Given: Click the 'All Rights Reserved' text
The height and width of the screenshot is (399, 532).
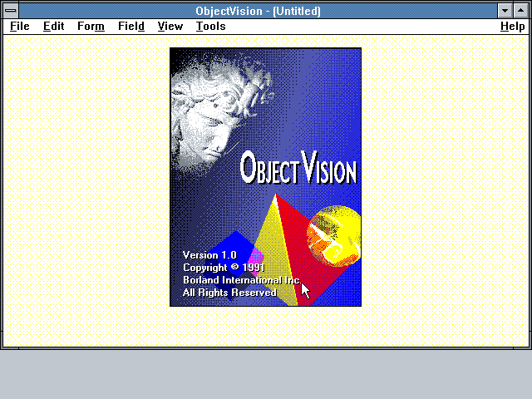Looking at the screenshot, I should click(229, 293).
